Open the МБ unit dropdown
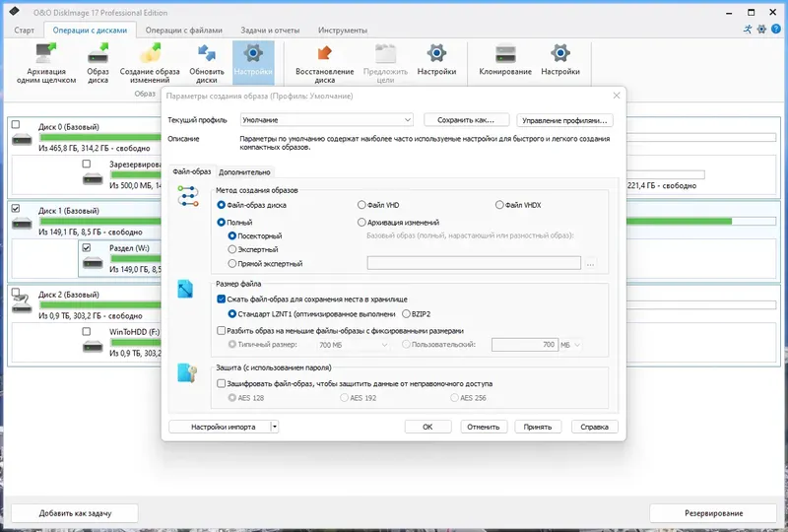Screen dimensions: 788x532 (570, 345)
